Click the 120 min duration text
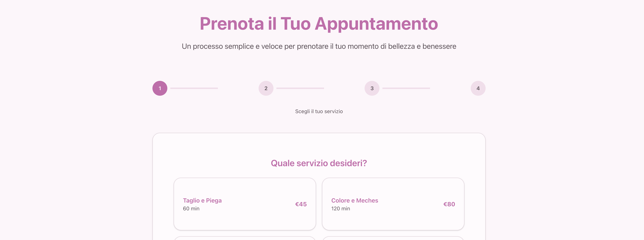The width and height of the screenshot is (644, 240). tap(341, 209)
